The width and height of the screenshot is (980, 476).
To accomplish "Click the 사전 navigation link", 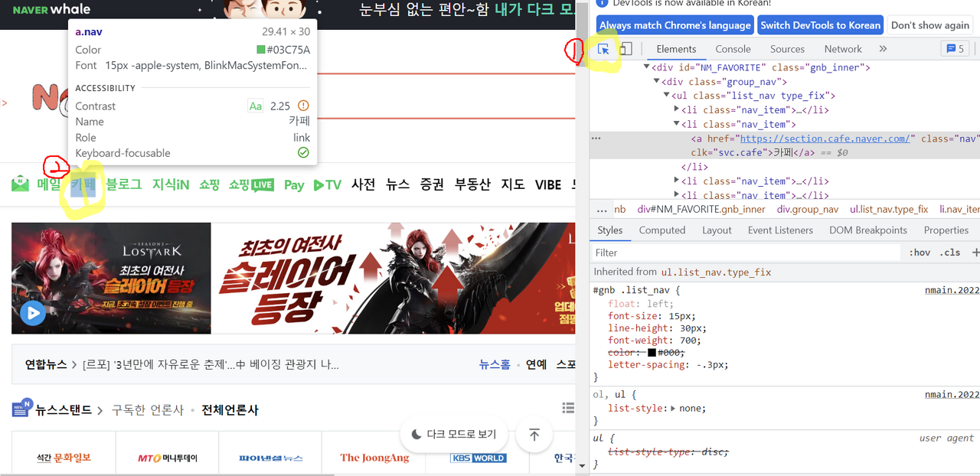I will pyautogui.click(x=364, y=184).
